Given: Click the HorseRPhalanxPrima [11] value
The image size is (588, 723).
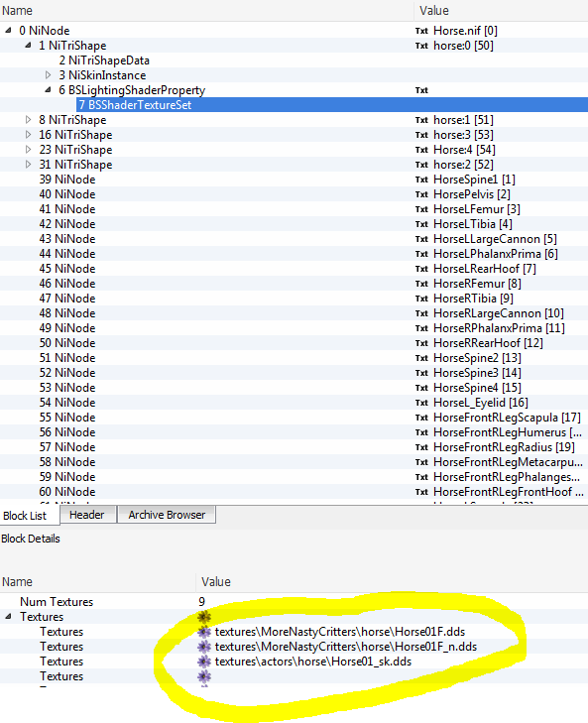Looking at the screenshot, I should [x=499, y=328].
